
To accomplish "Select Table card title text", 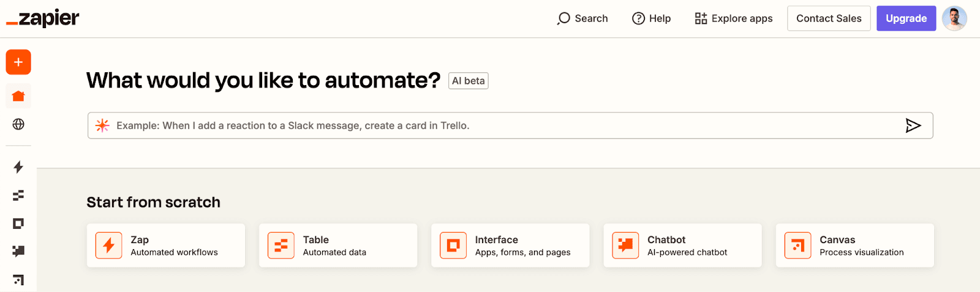I will point(316,240).
